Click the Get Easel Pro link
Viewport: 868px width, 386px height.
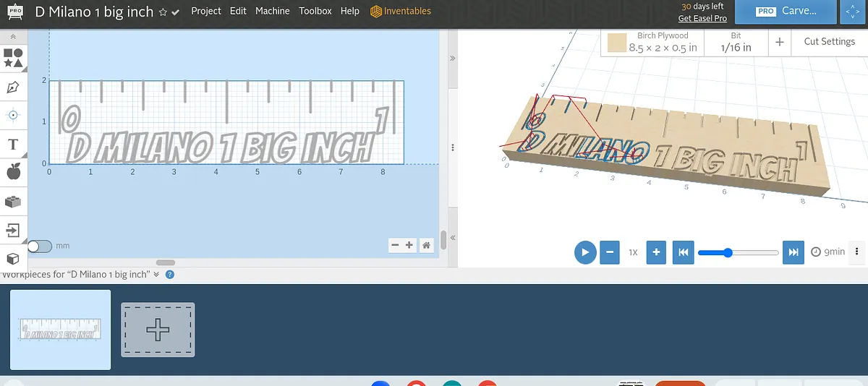[x=702, y=19]
